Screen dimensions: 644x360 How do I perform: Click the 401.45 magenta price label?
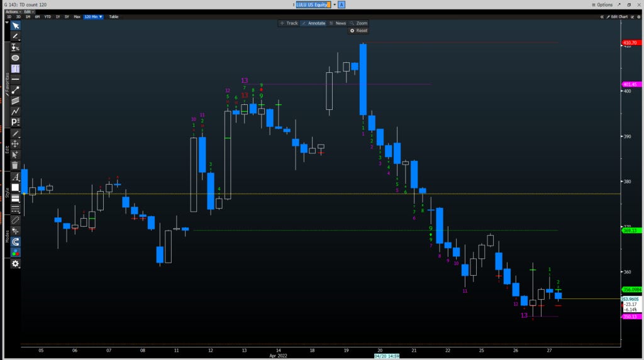[x=631, y=85]
